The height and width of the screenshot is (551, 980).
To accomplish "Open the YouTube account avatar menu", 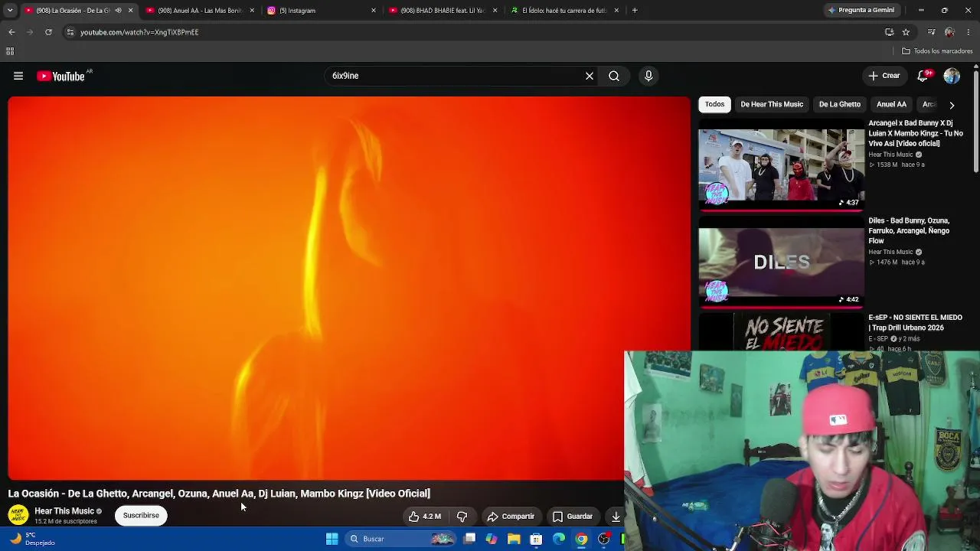I will coord(952,76).
